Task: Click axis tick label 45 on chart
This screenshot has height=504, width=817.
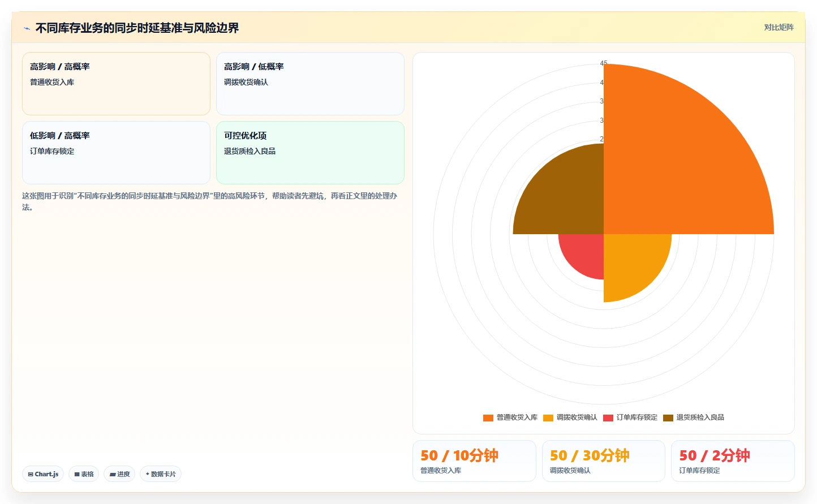Action: (603, 63)
